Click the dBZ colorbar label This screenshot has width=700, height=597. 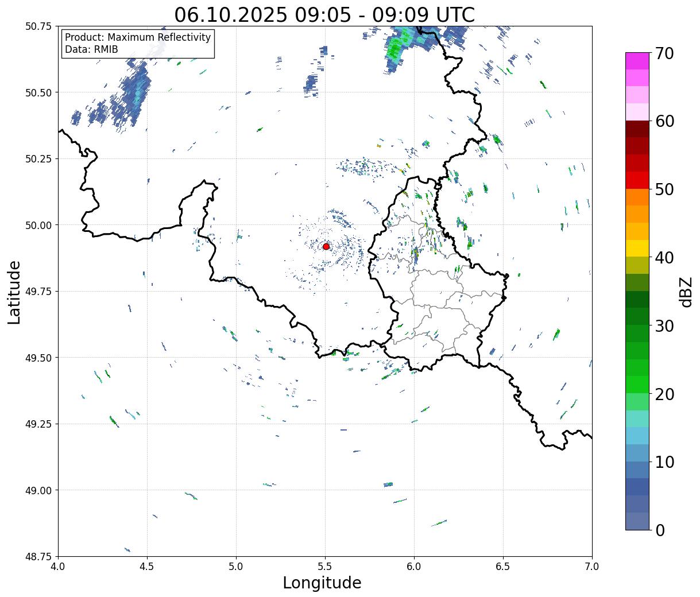686,291
